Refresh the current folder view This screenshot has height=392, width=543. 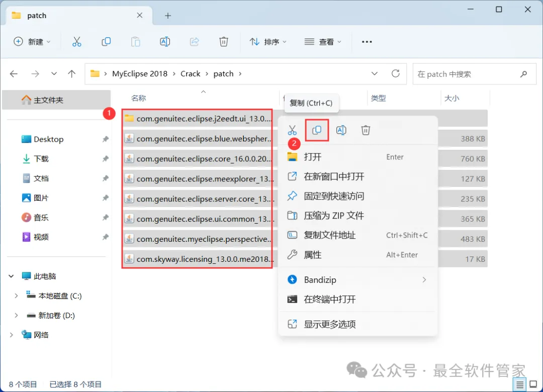coord(396,73)
